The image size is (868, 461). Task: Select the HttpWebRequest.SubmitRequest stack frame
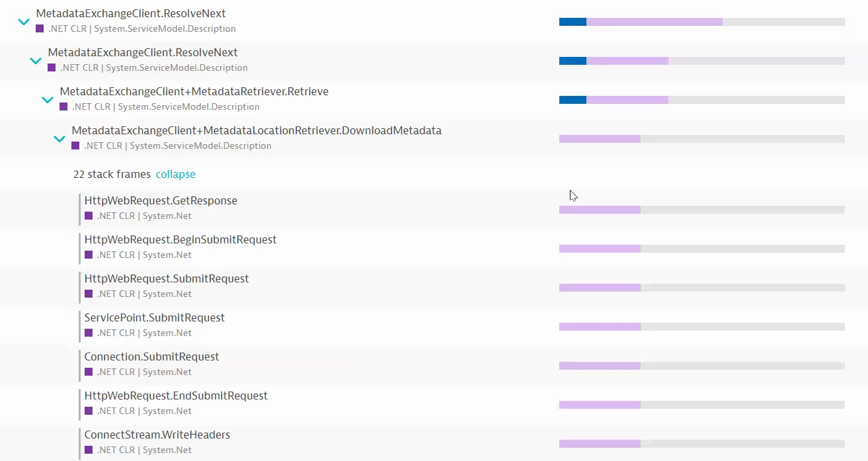coord(167,279)
